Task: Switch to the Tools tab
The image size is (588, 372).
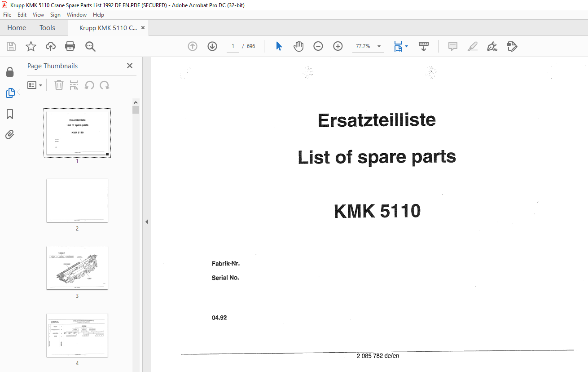Action: point(47,28)
